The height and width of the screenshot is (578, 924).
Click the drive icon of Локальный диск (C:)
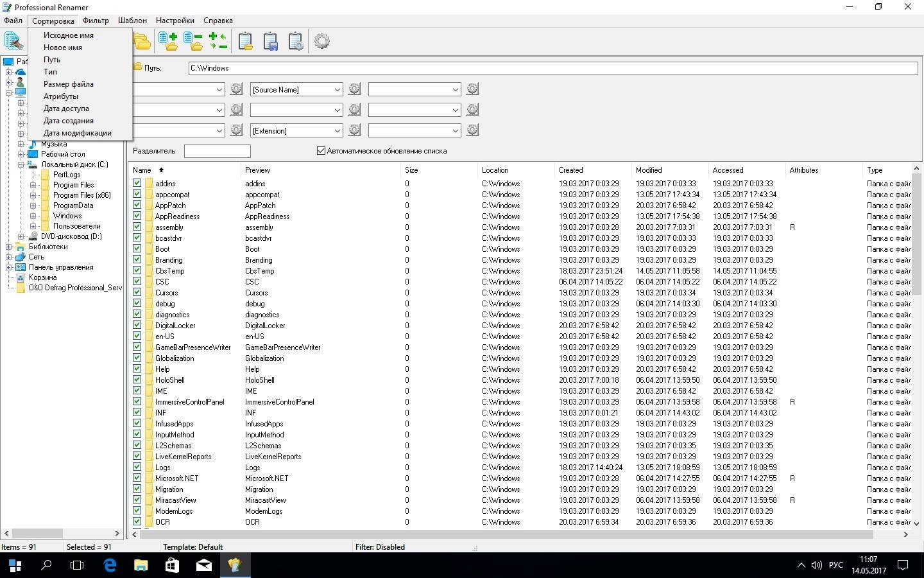(x=32, y=164)
